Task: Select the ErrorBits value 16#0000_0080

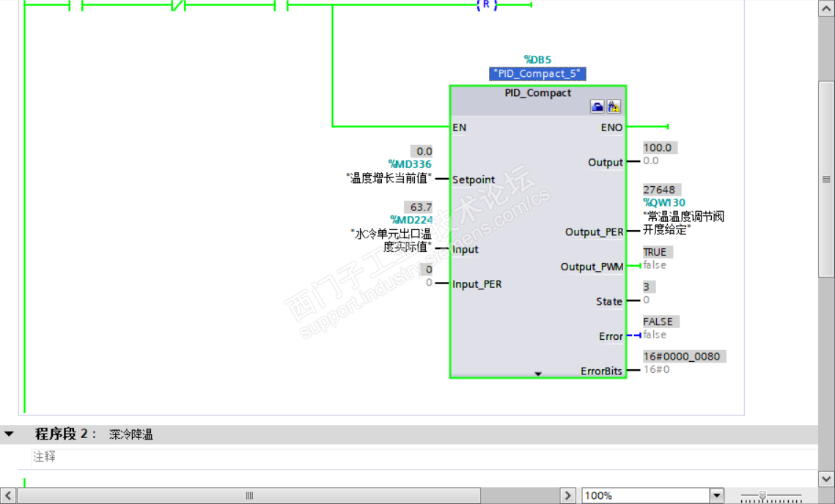Action: (x=684, y=356)
